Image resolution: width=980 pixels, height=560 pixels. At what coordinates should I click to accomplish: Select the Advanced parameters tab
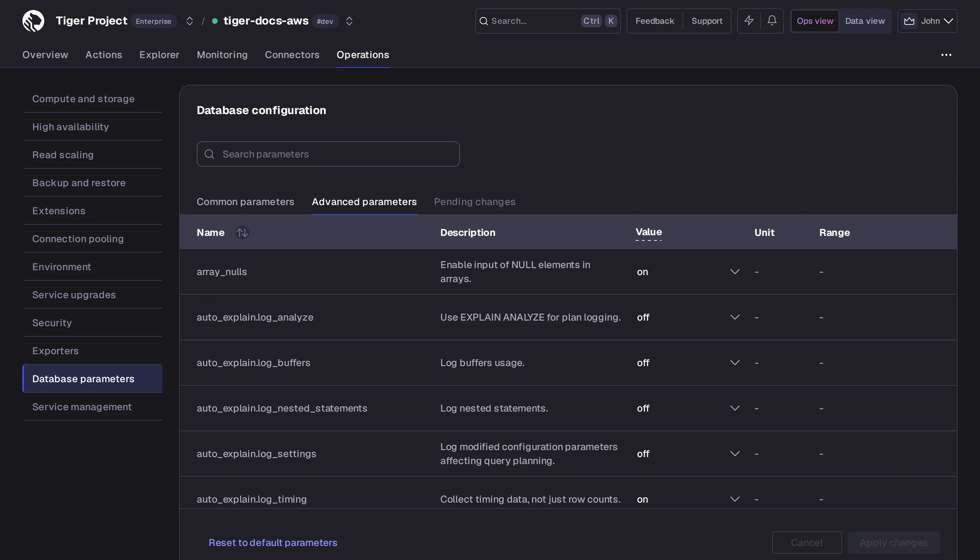pyautogui.click(x=364, y=202)
